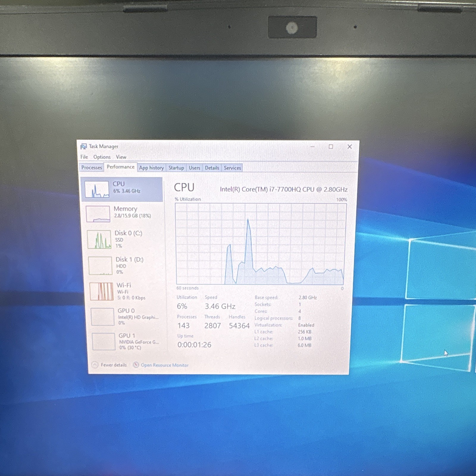This screenshot has height=476, width=476.
Task: Click the 143 processes count
Action: pyautogui.click(x=184, y=325)
